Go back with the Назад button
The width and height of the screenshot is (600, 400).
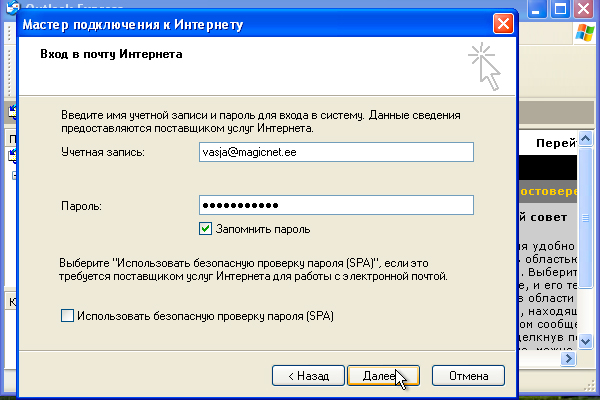click(308, 376)
